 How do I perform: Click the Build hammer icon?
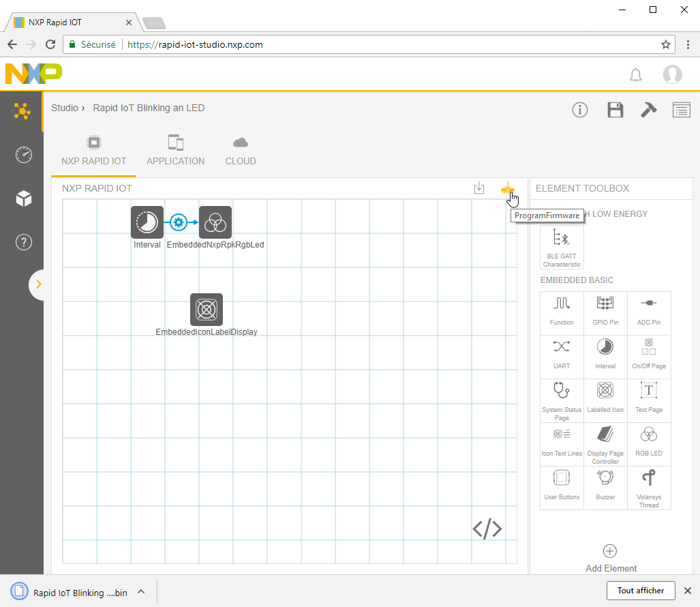(x=648, y=110)
